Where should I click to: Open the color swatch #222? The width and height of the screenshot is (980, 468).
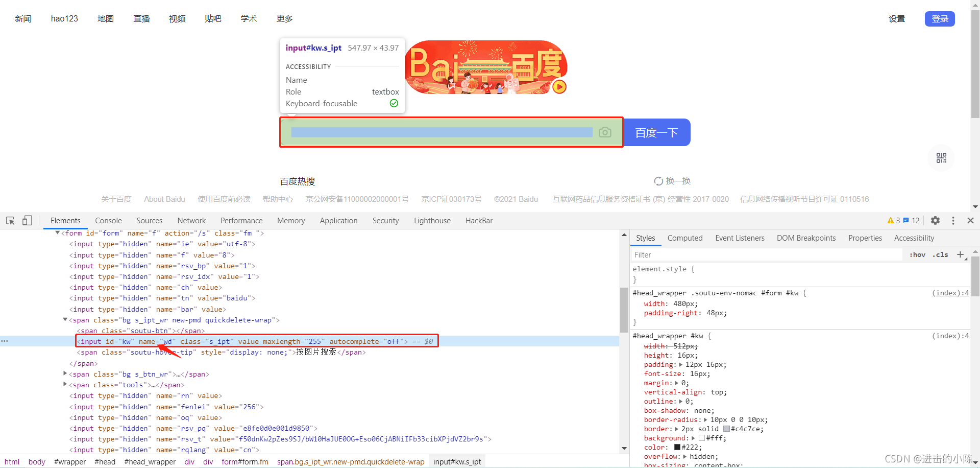(x=677, y=448)
